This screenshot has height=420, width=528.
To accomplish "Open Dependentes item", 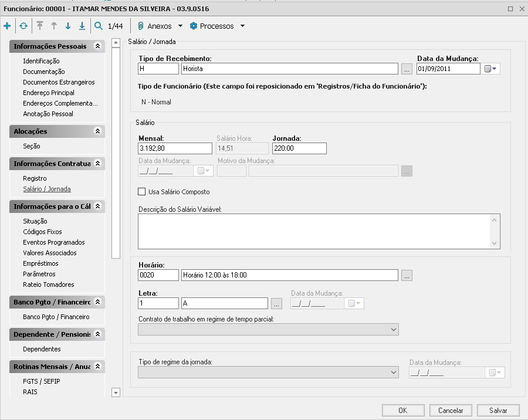I will pyautogui.click(x=42, y=349).
